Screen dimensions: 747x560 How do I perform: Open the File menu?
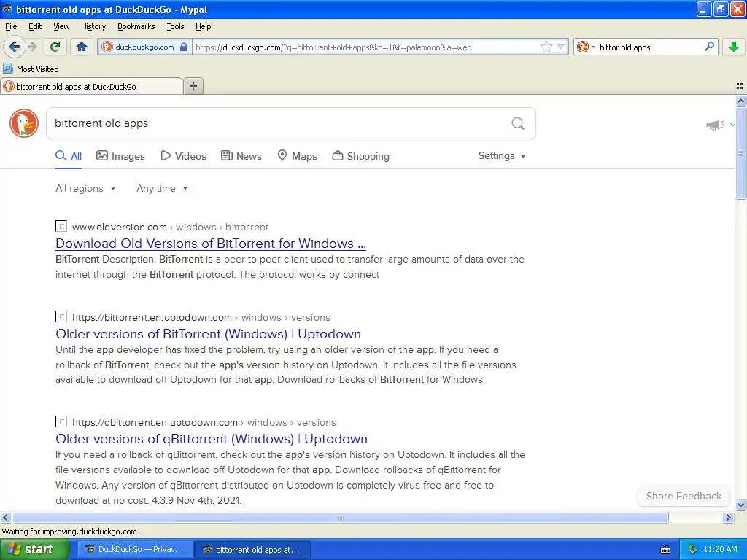point(11,26)
